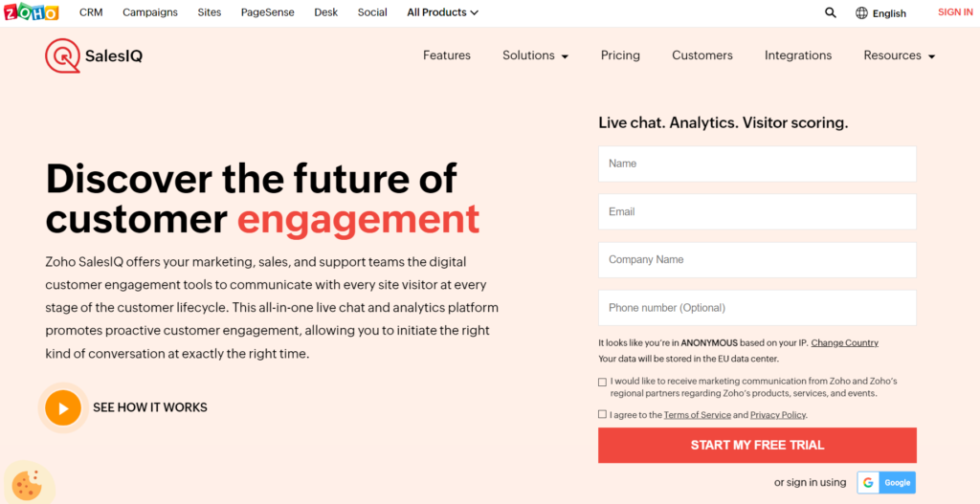This screenshot has height=504, width=980.
Task: Click the Change Country link
Action: [844, 342]
